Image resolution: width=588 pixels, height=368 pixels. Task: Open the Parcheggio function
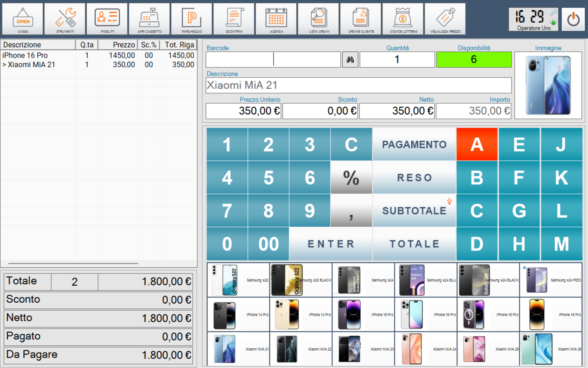[x=192, y=19]
